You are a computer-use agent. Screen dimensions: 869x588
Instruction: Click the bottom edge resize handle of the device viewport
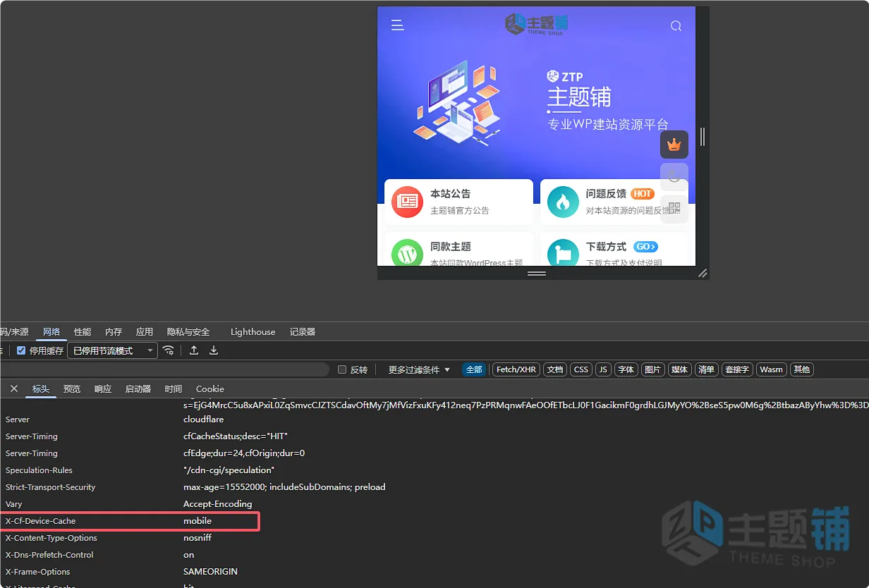click(x=537, y=273)
